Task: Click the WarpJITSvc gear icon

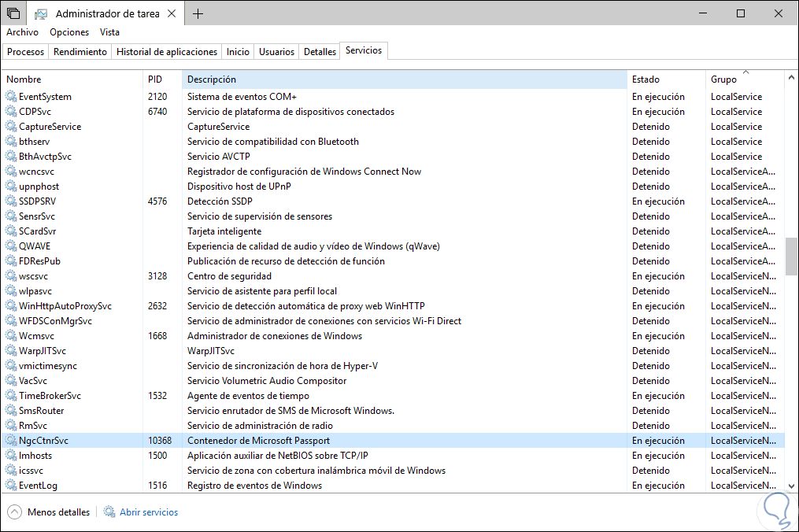Action: [11, 350]
